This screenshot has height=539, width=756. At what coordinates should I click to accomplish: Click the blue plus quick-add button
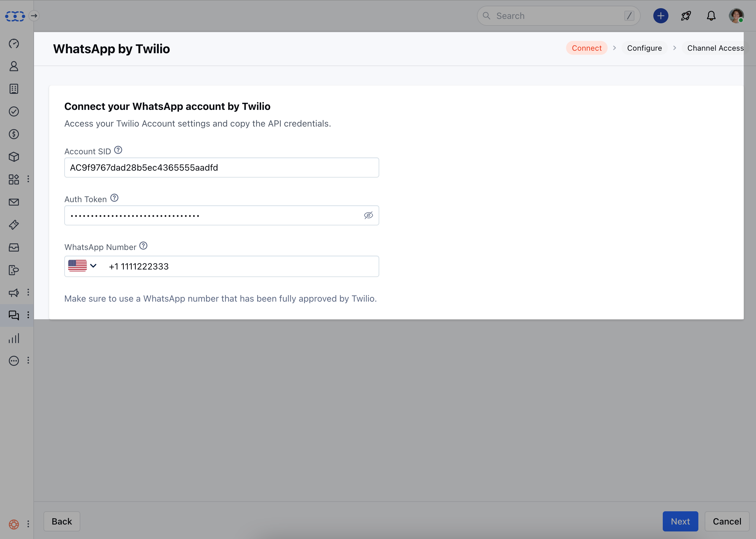tap(661, 16)
